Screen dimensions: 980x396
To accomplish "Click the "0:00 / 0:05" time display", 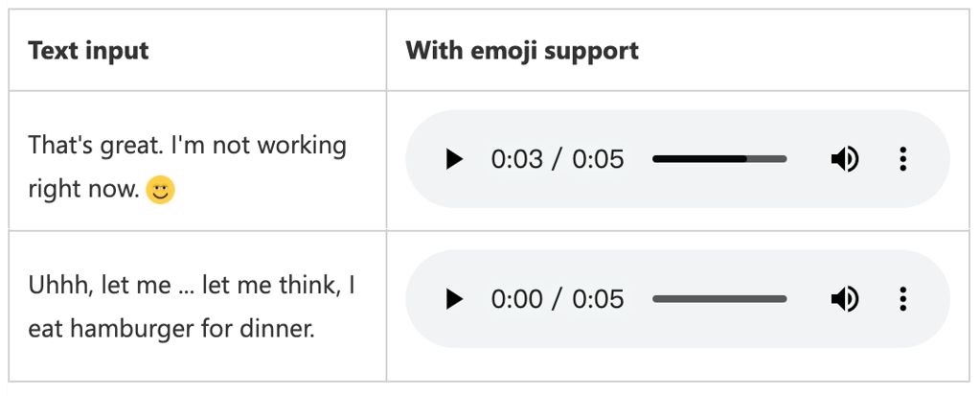I will point(558,299).
